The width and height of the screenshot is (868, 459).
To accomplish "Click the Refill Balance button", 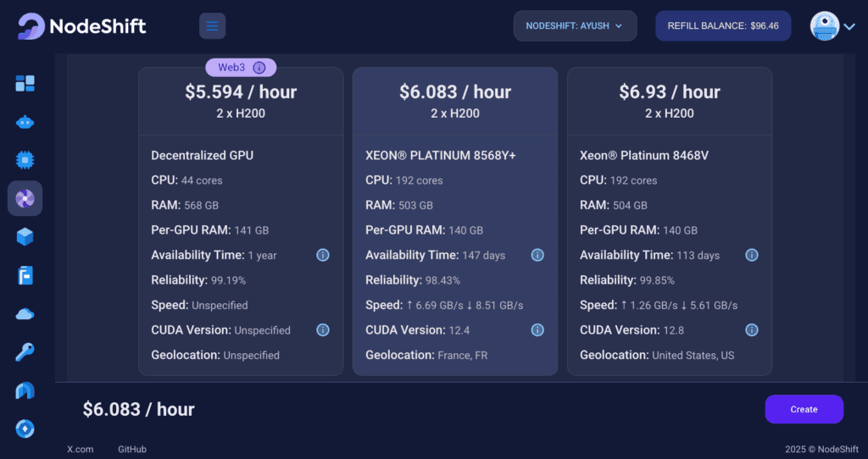I will pyautogui.click(x=723, y=26).
